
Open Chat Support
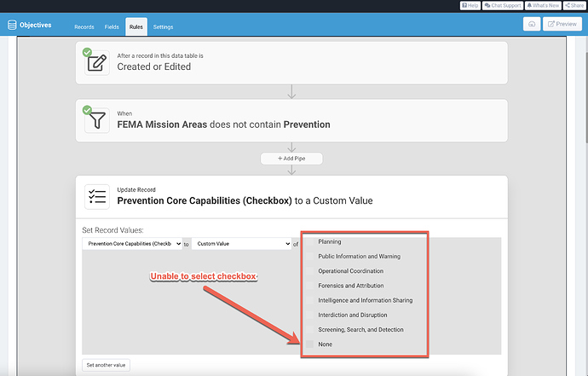click(503, 5)
